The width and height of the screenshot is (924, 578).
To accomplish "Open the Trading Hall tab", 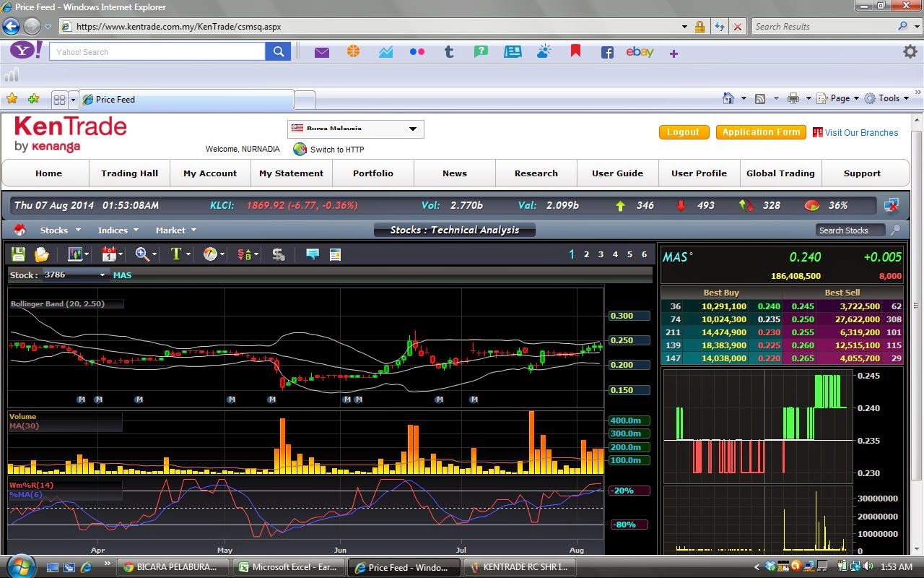I will pyautogui.click(x=128, y=173).
